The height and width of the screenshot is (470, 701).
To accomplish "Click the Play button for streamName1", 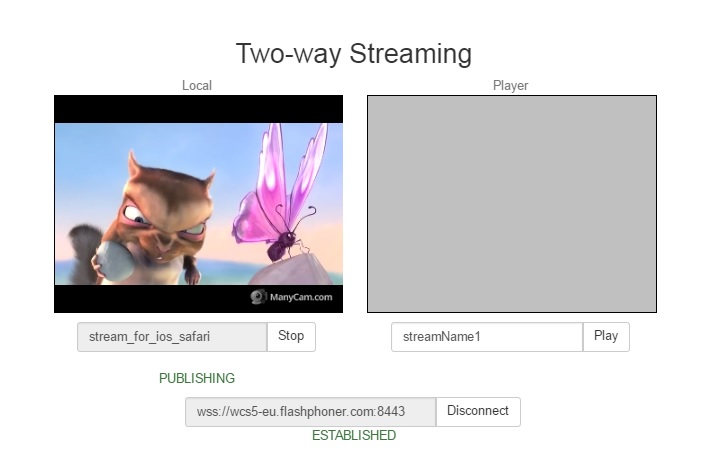I will (x=606, y=336).
